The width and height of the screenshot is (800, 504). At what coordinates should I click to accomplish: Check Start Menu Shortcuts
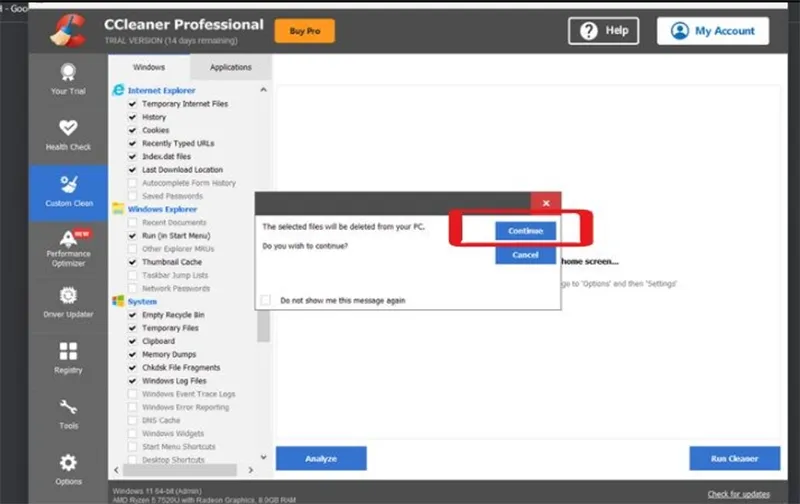132,446
